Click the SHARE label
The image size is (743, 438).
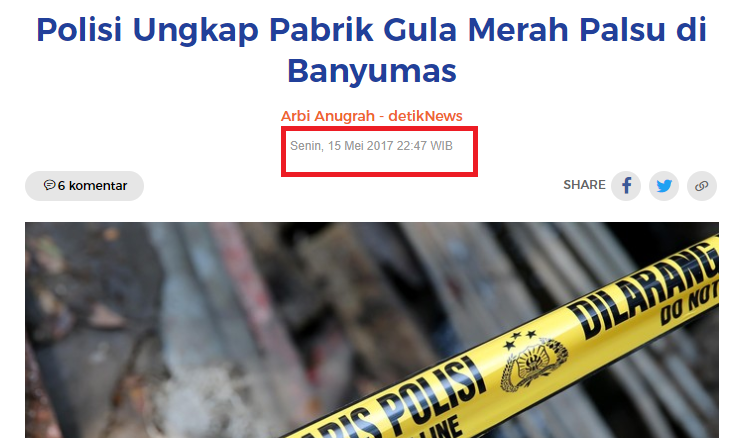(x=584, y=185)
